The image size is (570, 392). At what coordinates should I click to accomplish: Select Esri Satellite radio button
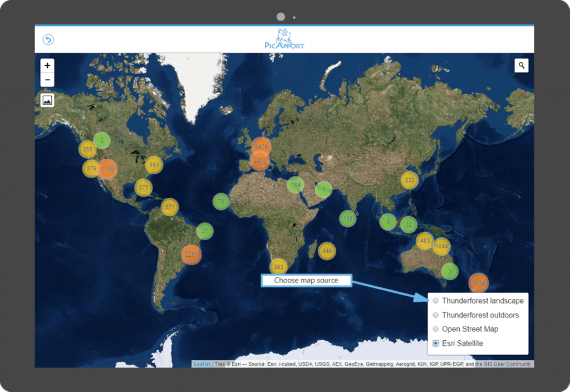click(x=436, y=344)
